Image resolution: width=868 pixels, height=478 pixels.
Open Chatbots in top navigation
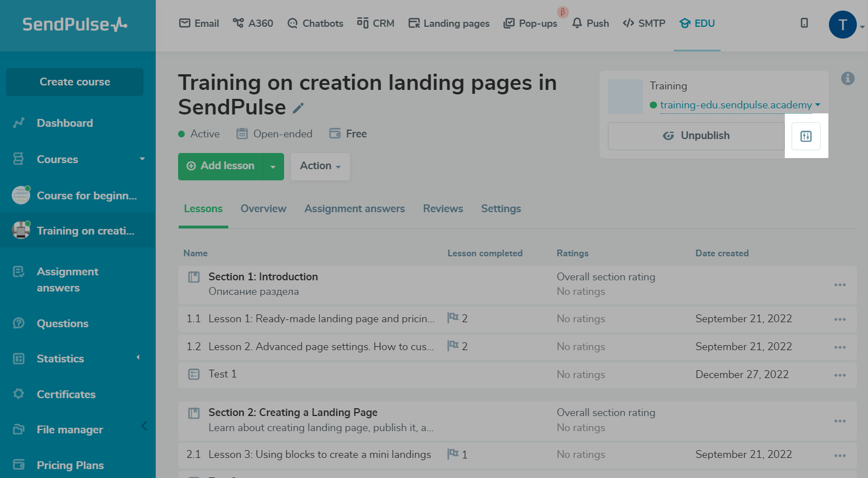[315, 23]
